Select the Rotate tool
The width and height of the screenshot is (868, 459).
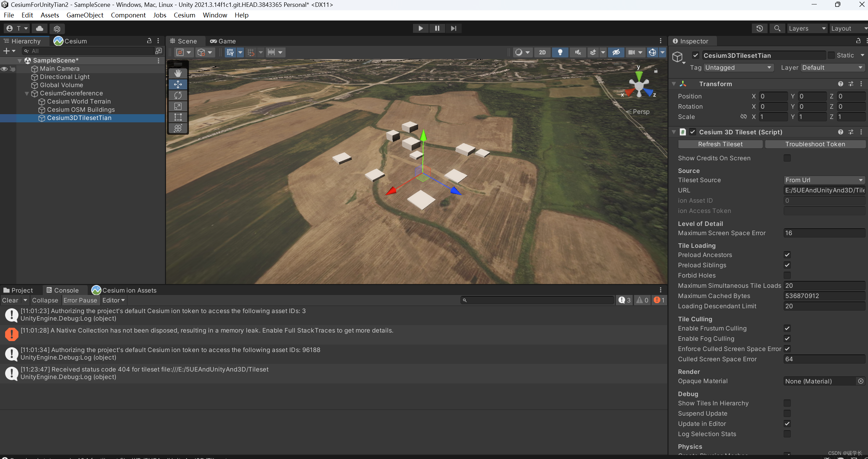[x=178, y=95]
